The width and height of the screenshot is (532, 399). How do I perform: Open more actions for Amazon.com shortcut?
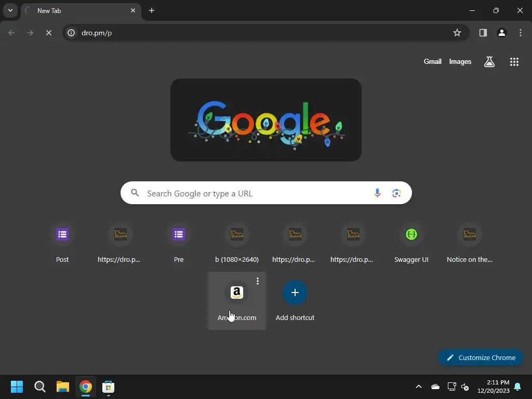click(x=258, y=281)
